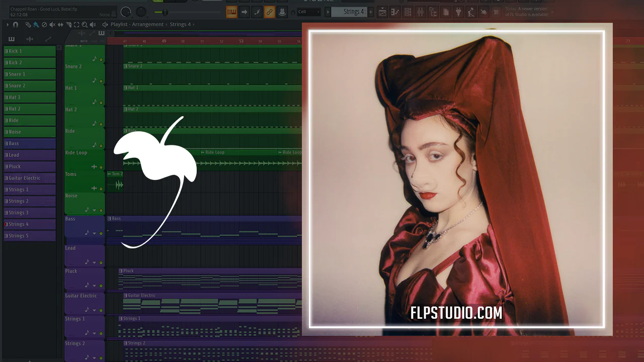Open Strings 4 breadcrumb in playlist title
Viewport: 644px width, 362px height.
[x=180, y=24]
